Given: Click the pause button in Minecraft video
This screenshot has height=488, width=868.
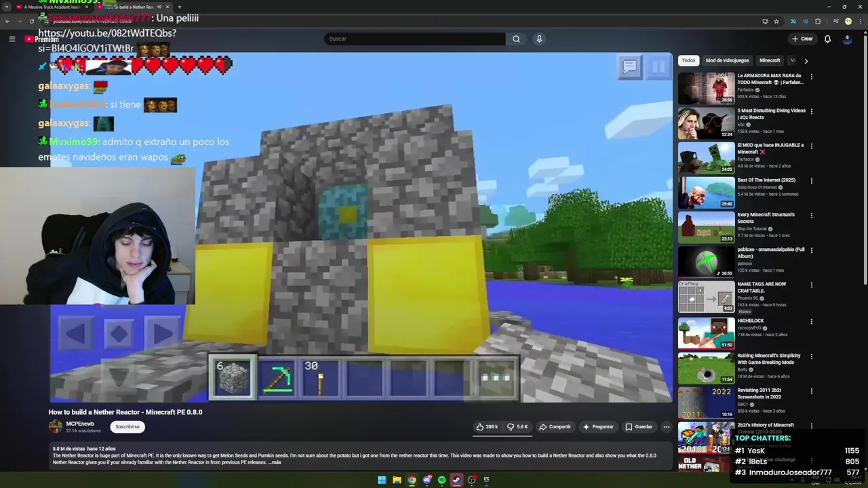Looking at the screenshot, I should [658, 66].
